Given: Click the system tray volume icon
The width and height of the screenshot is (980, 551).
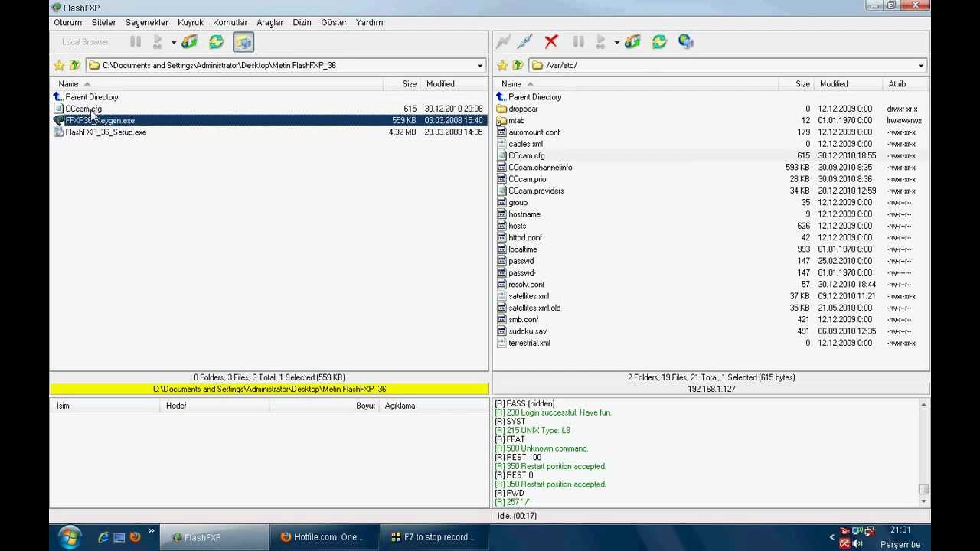Looking at the screenshot, I should click(857, 544).
